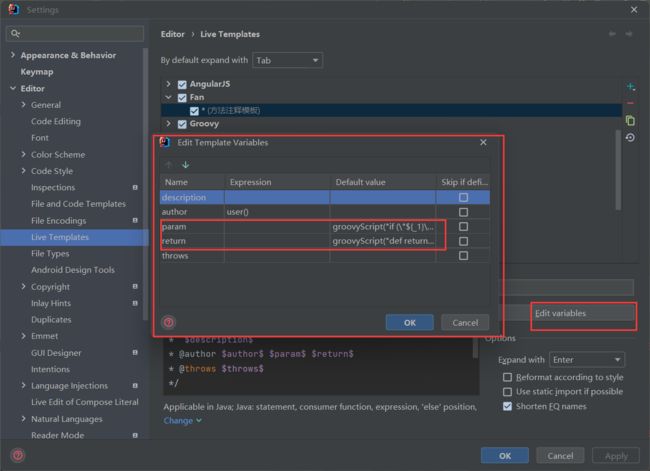Move variable up with the arrow icon
Screen dimensions: 650x471
click(x=169, y=165)
